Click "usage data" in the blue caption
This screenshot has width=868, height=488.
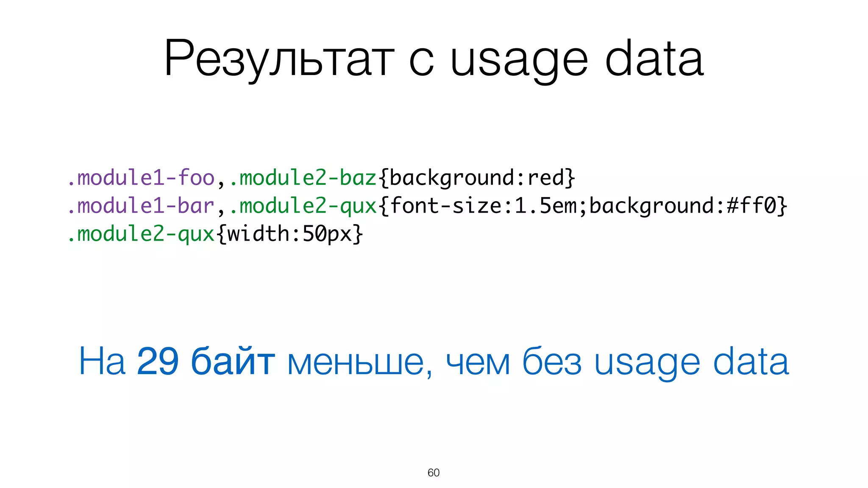tap(691, 362)
